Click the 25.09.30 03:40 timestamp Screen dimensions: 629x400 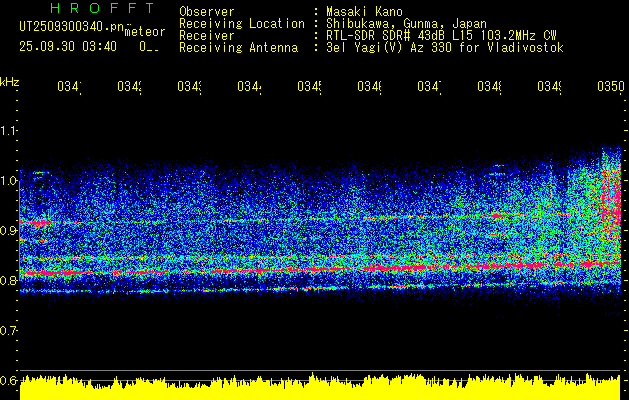pyautogui.click(x=68, y=46)
